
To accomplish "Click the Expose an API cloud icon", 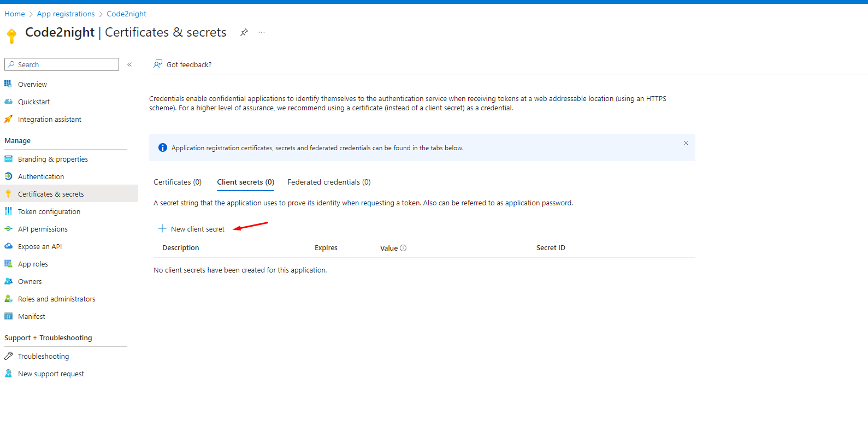I will [8, 246].
